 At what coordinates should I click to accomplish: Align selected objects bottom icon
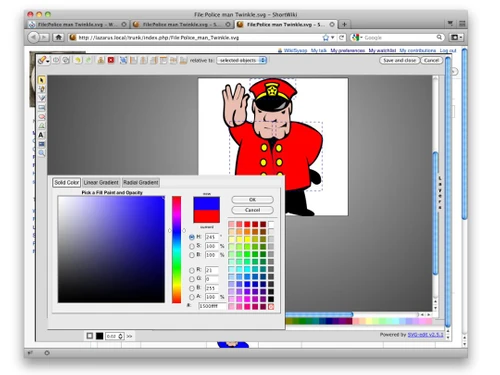(183, 60)
